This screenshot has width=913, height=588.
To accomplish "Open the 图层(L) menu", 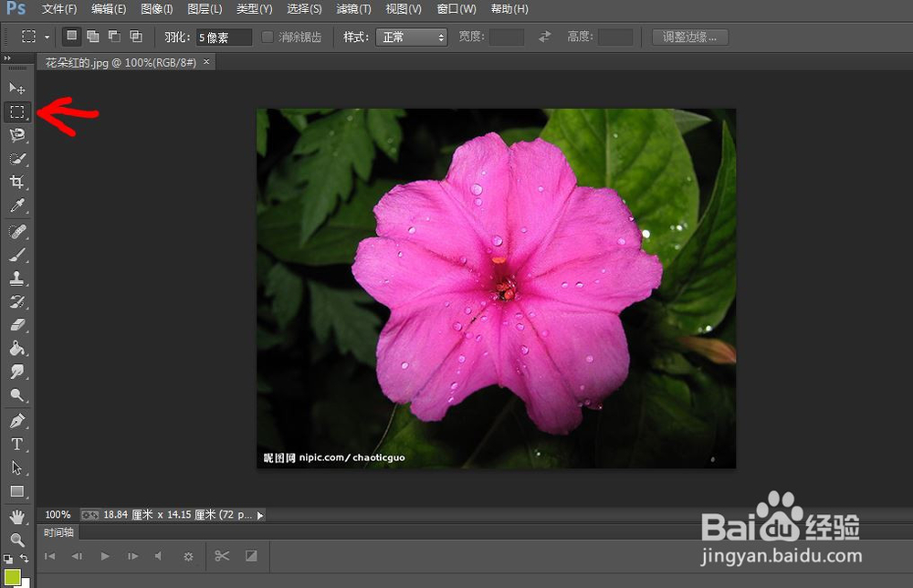I will (x=205, y=9).
